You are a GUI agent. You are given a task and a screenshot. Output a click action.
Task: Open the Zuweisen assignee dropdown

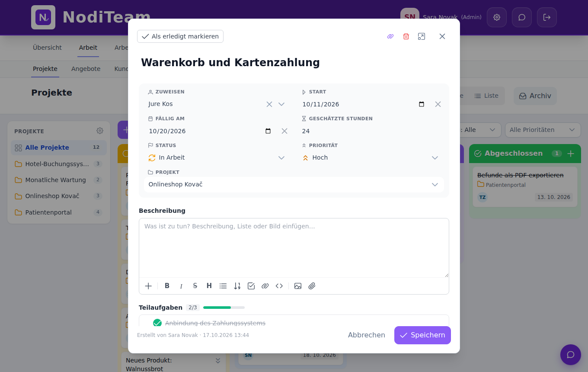pos(281,104)
